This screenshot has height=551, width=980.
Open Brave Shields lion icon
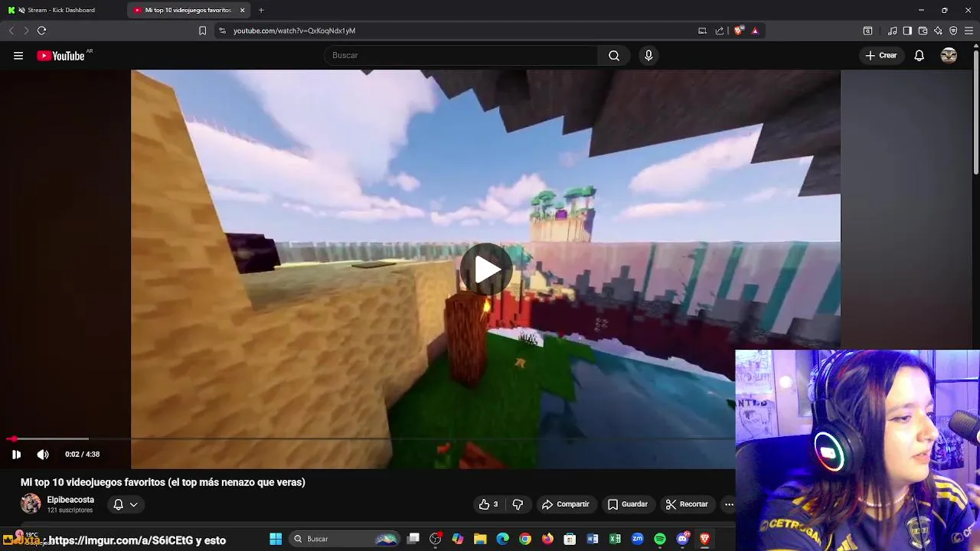click(738, 31)
